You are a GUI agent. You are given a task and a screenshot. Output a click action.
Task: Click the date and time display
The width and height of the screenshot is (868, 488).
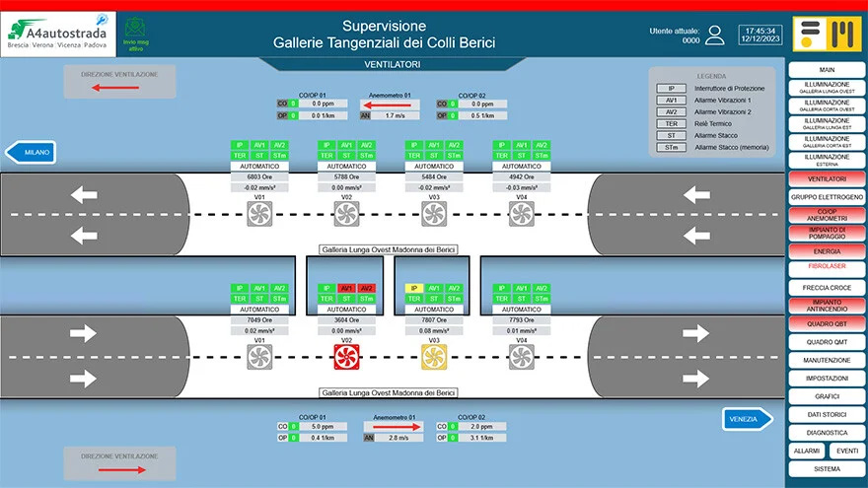tap(759, 35)
